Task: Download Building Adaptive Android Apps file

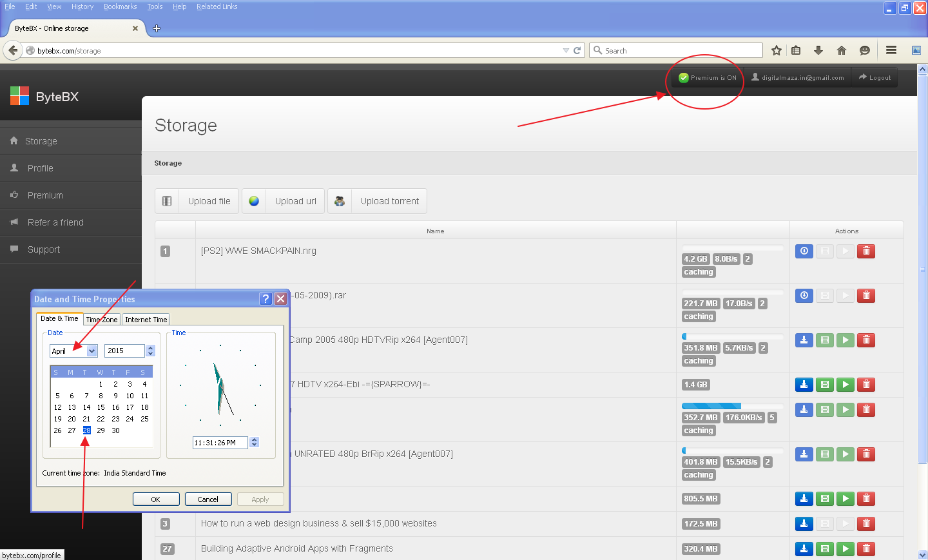Action: (804, 549)
